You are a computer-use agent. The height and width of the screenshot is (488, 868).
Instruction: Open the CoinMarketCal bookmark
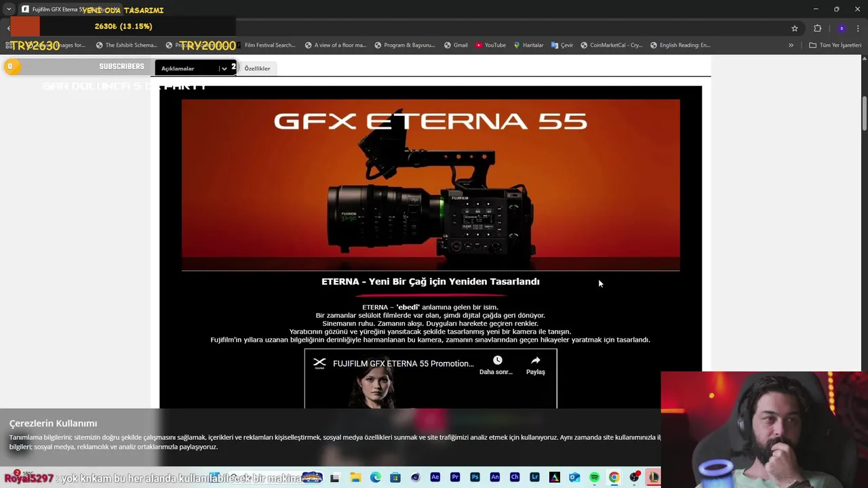tap(611, 45)
